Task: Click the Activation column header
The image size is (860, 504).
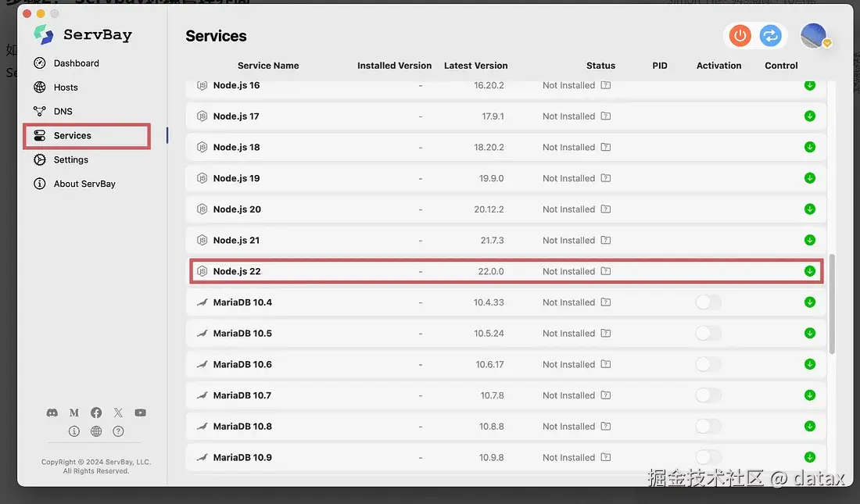Action: (718, 66)
